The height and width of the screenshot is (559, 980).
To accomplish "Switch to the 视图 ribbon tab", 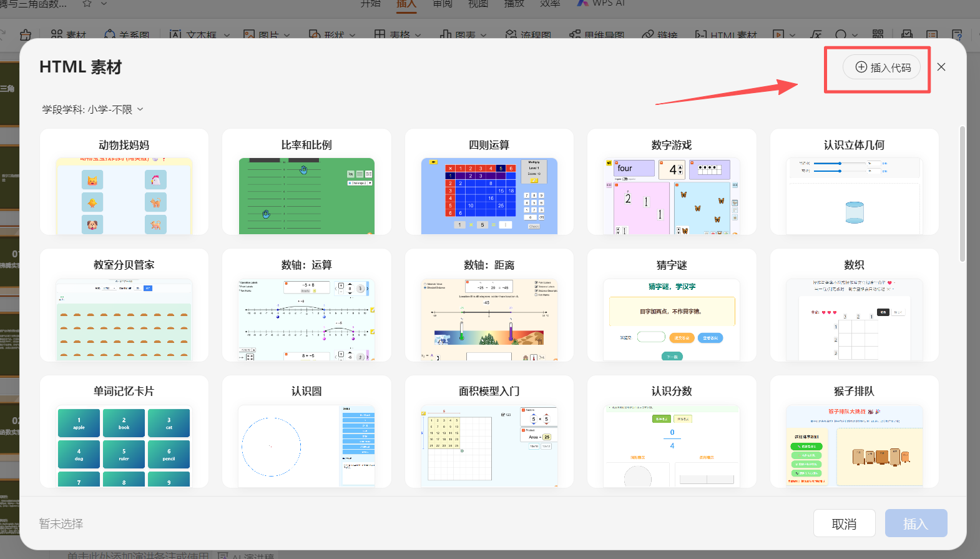I will click(x=478, y=4).
